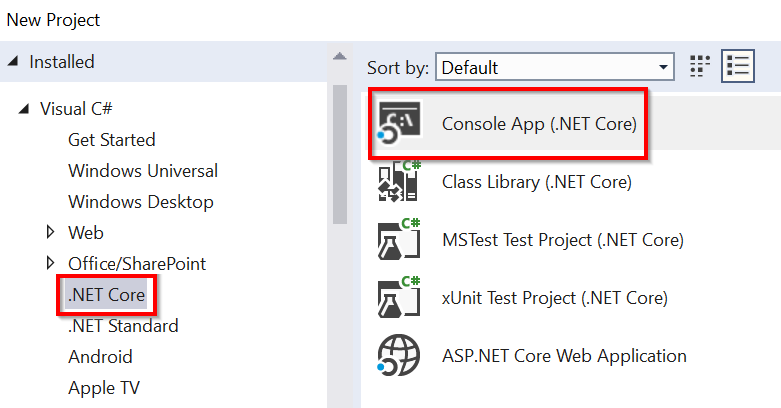Collapse the Installed templates section
This screenshot has height=408, width=781.
[13, 62]
